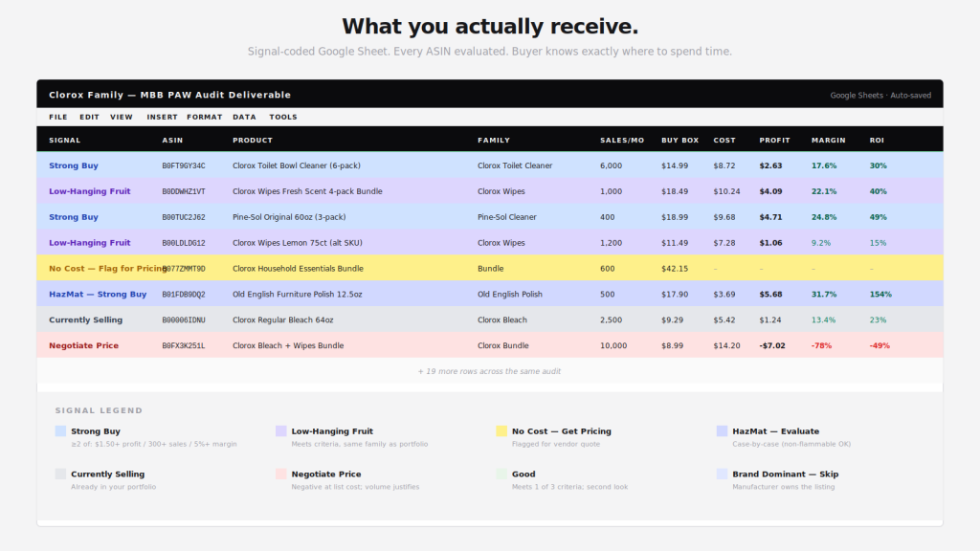The width and height of the screenshot is (980, 551).
Task: Click the '+ 19 more rows' note
Action: (x=489, y=371)
